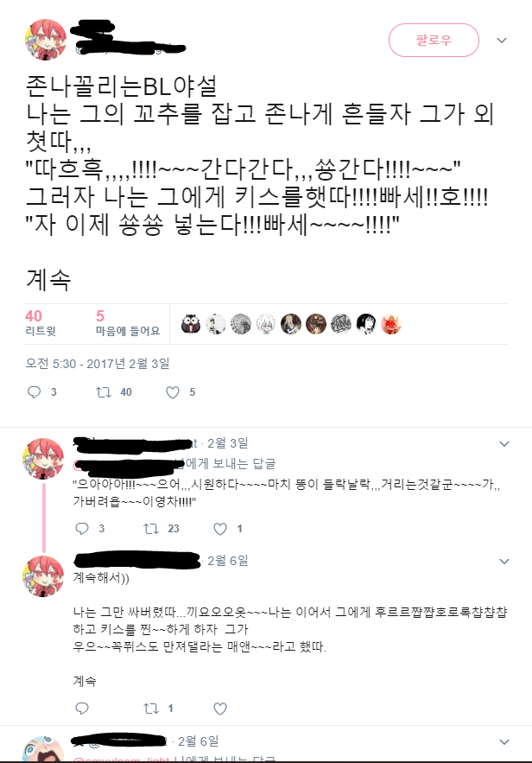Retweet the 2월 6일 tweet with 1 retweet

[151, 708]
